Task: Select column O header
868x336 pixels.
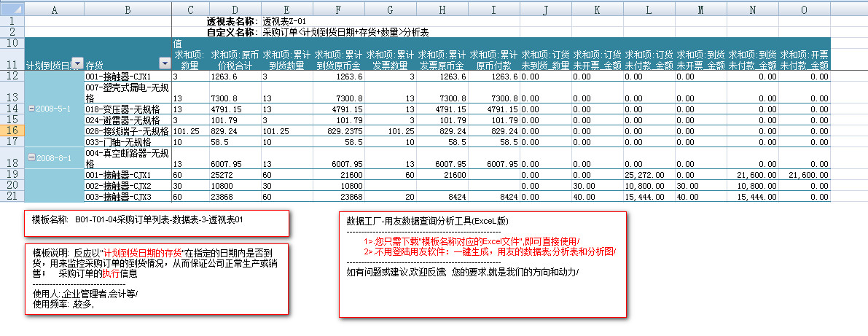Action: [804, 9]
